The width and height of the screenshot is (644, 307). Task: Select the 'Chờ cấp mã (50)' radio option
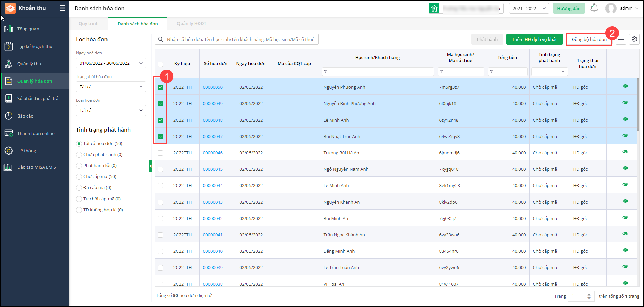click(x=79, y=177)
